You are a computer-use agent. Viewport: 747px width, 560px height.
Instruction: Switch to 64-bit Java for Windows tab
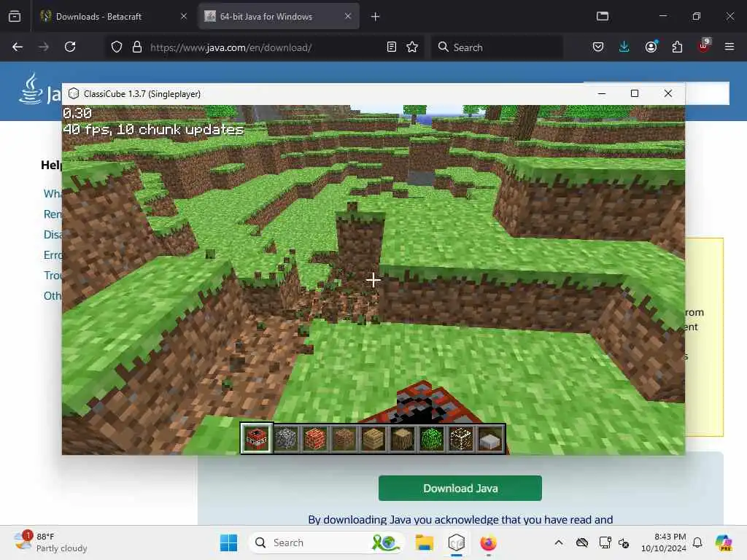279,16
